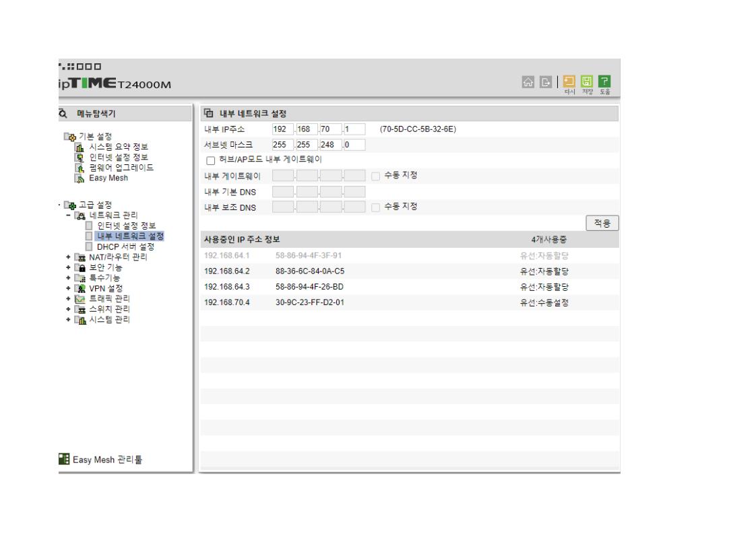The image size is (756, 534).
Task: Collapse the 네트워크 관리 tree node
Action: pos(69,215)
